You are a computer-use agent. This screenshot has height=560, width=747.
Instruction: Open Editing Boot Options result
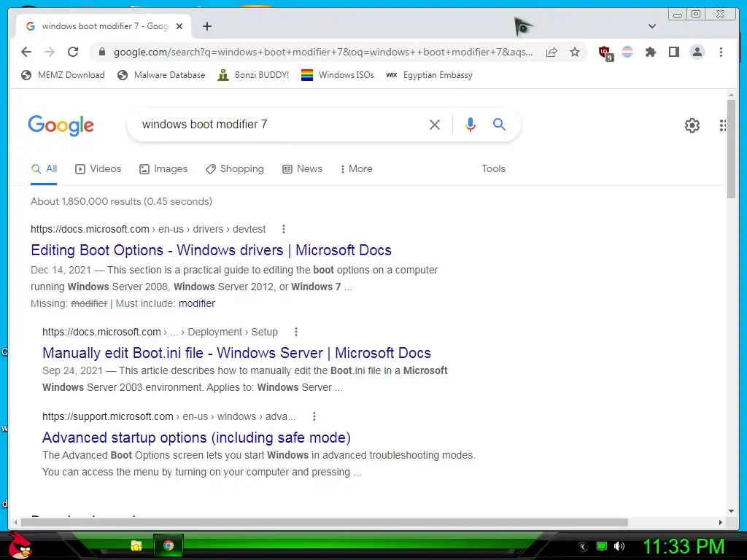pos(211,250)
